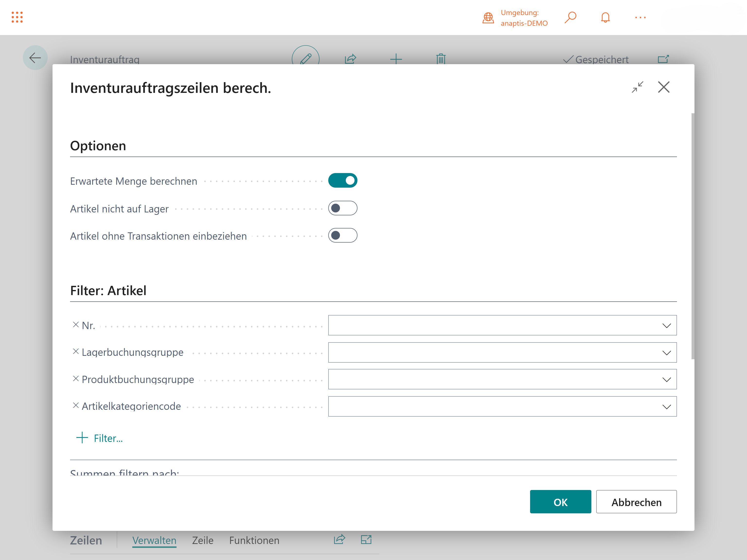
Task: Disable Erwartete Menge berechnen toggle
Action: 343,181
